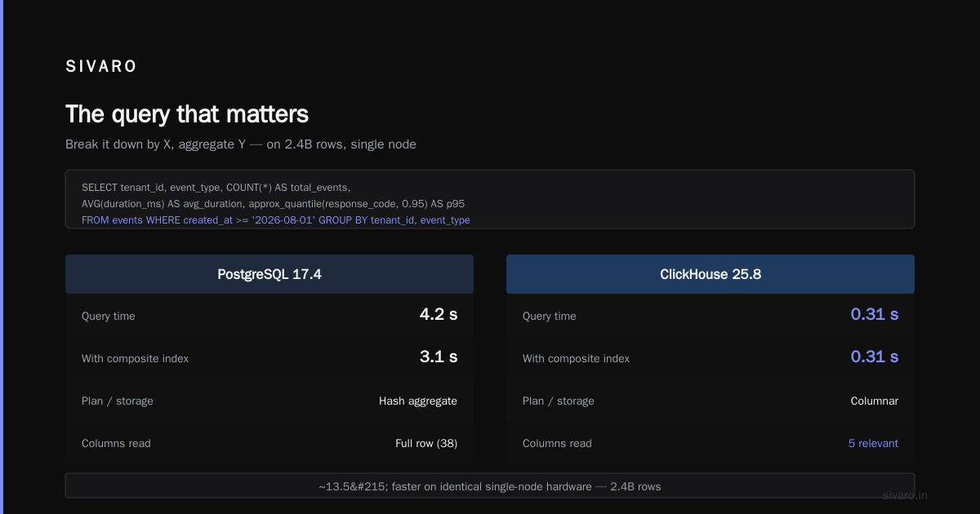Click ClickHouse query time '0.31 s' value
980x514 pixels.
click(875, 314)
